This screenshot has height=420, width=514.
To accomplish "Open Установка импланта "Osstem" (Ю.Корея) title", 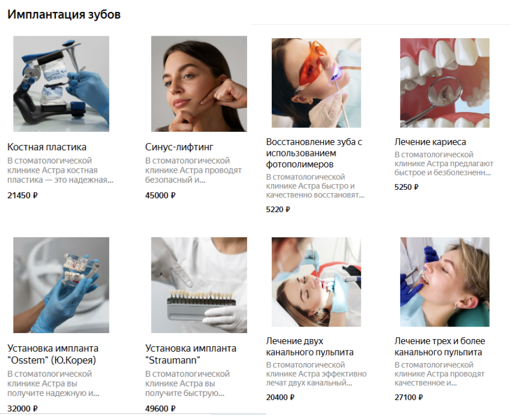I will (53, 354).
